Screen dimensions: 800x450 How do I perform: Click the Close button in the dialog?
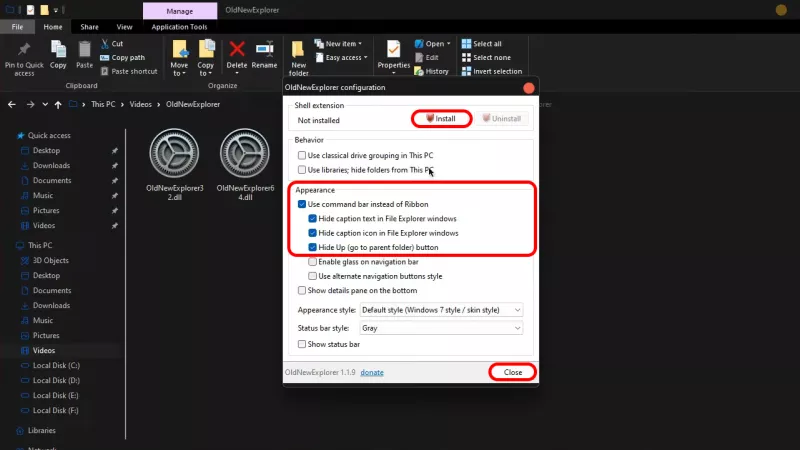coord(513,372)
